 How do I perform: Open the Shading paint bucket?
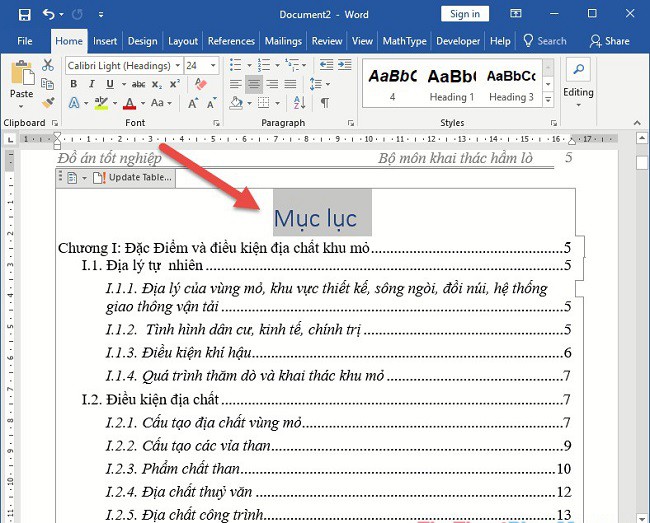236,103
